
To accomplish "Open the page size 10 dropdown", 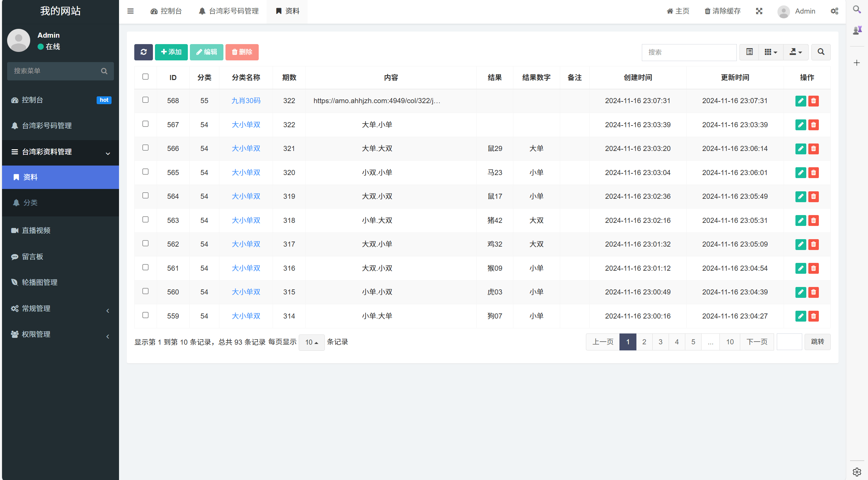I will pyautogui.click(x=311, y=342).
